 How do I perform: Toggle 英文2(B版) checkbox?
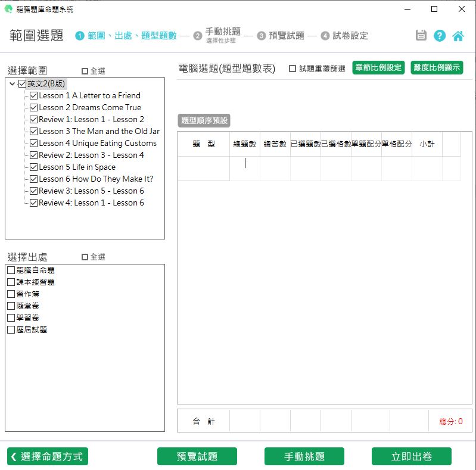[22, 83]
